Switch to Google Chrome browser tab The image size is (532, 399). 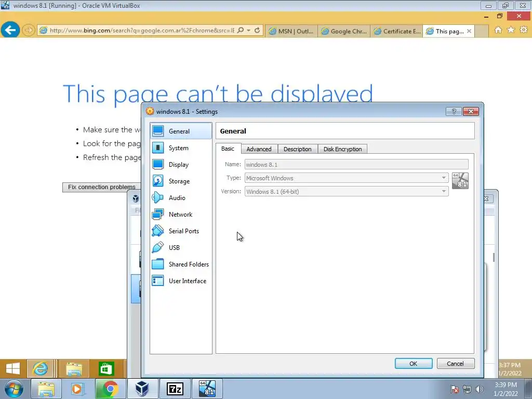(344, 31)
